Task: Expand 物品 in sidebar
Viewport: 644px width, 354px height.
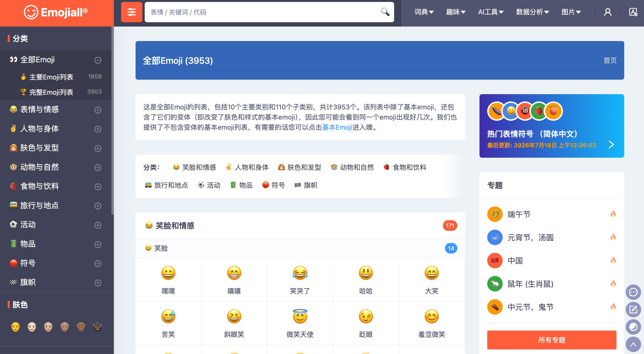Action: 98,244
